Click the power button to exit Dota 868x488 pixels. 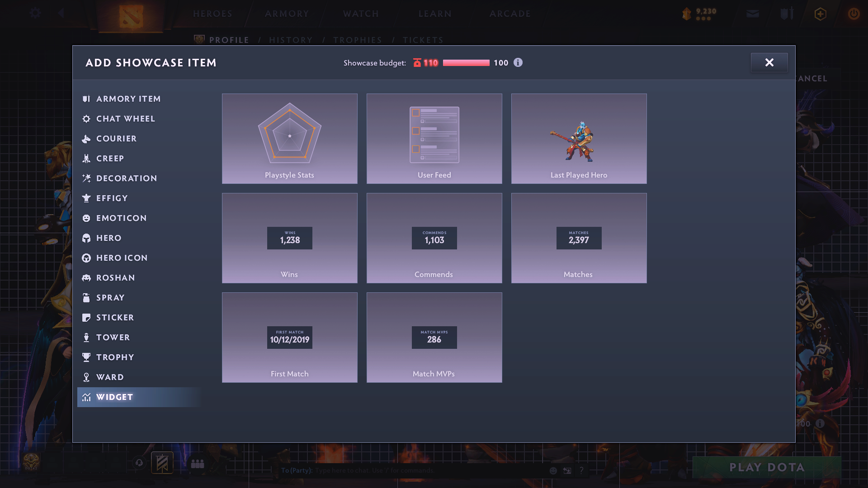pyautogui.click(x=854, y=14)
